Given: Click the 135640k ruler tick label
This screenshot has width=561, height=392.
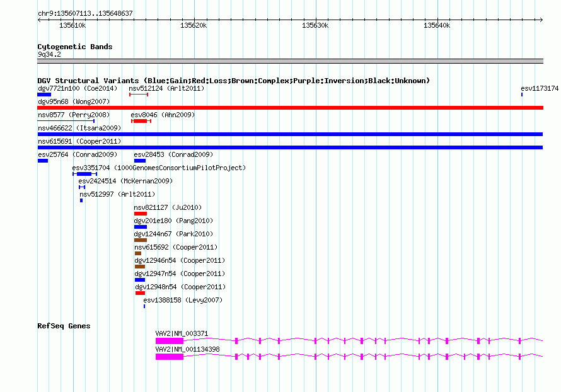Looking at the screenshot, I should tap(437, 25).
